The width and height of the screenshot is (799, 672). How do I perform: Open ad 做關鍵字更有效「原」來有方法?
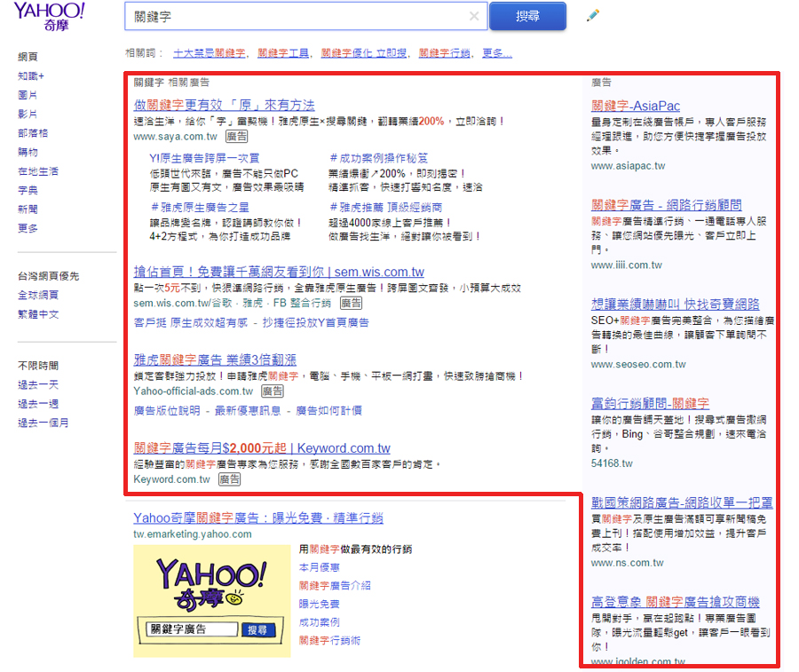point(224,106)
